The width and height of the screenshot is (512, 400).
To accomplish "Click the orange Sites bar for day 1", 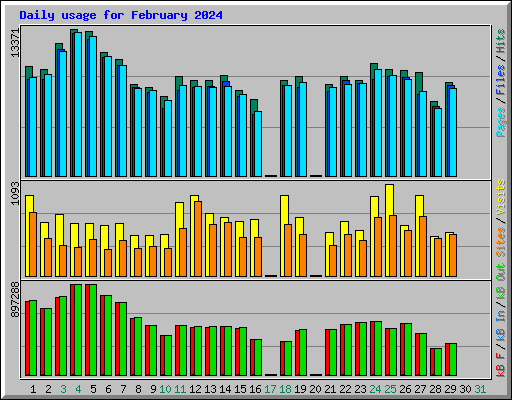I will point(33,244).
